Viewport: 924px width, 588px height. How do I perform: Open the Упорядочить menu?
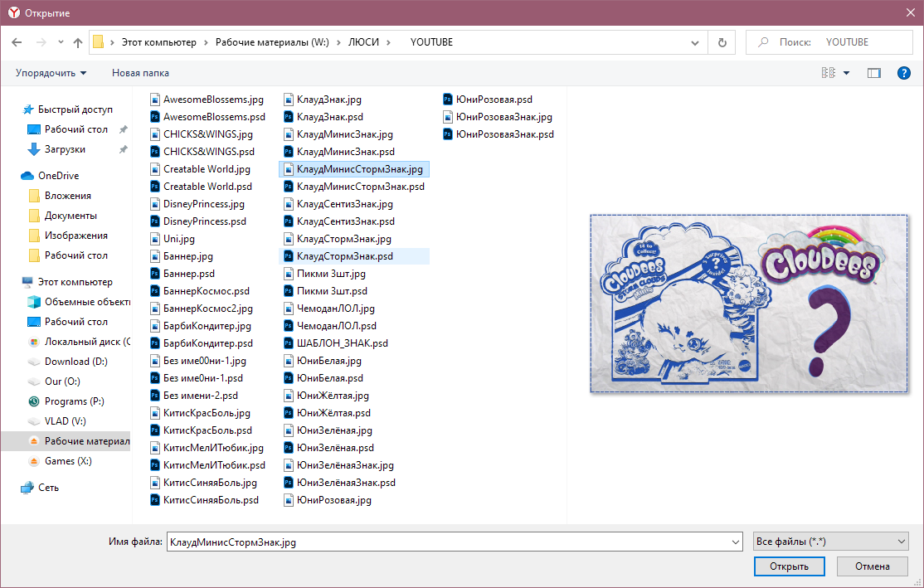pos(51,73)
